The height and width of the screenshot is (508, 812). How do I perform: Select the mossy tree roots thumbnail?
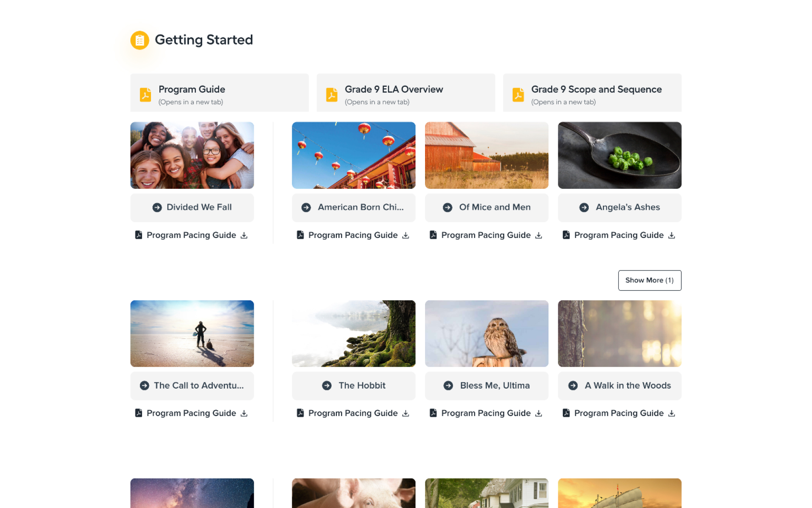click(354, 334)
